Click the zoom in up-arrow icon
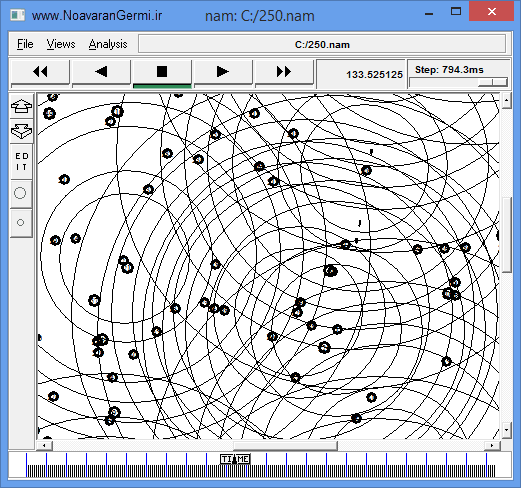The height and width of the screenshot is (488, 521). click(21, 106)
